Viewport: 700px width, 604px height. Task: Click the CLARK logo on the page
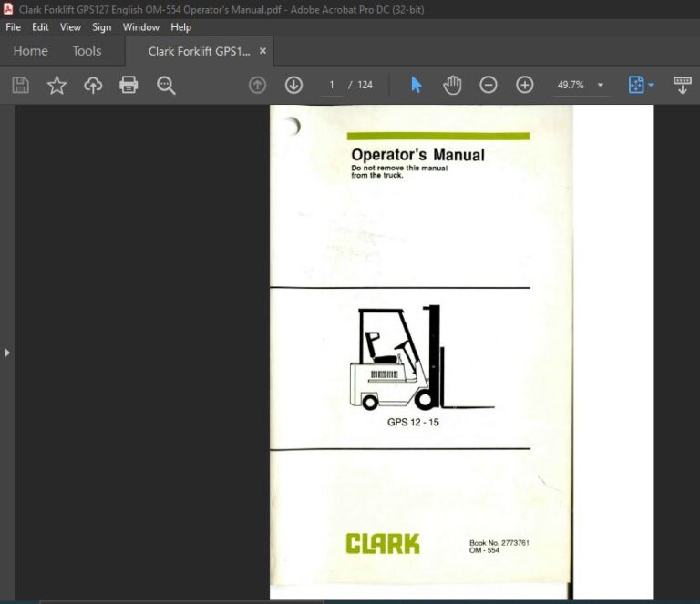[383, 544]
